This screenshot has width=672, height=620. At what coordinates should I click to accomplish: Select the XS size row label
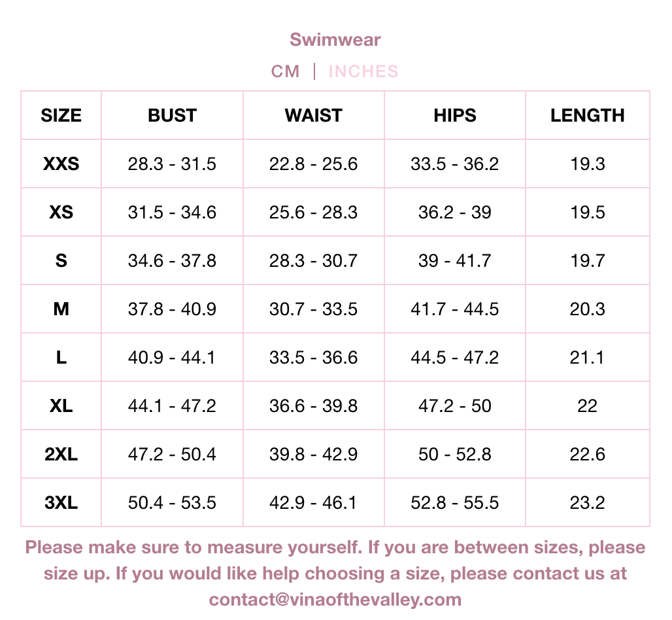click(61, 213)
